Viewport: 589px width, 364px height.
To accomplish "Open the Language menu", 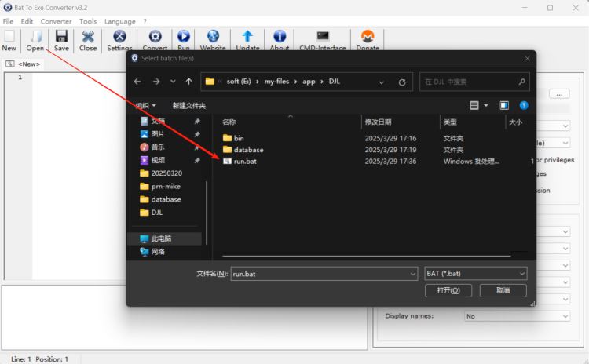I will tap(120, 21).
